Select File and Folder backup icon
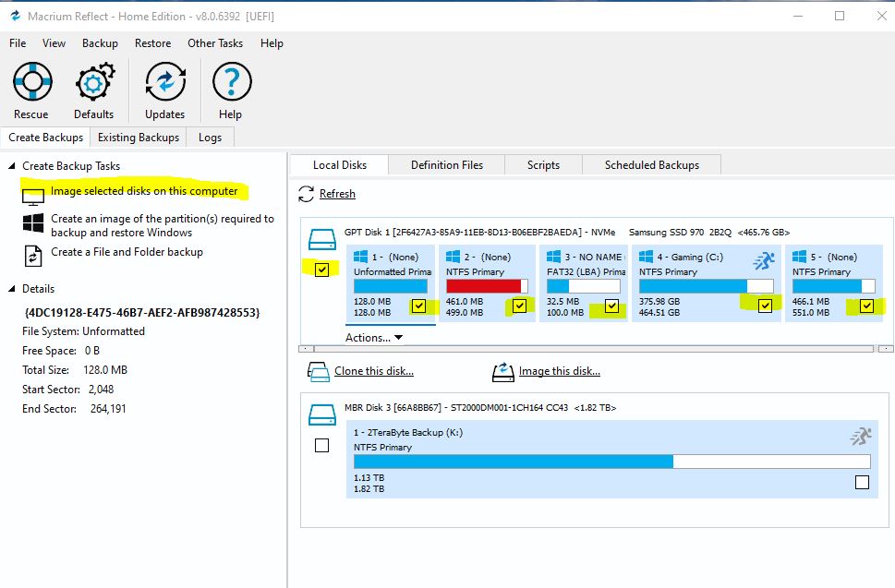The width and height of the screenshot is (895, 588). click(x=33, y=256)
